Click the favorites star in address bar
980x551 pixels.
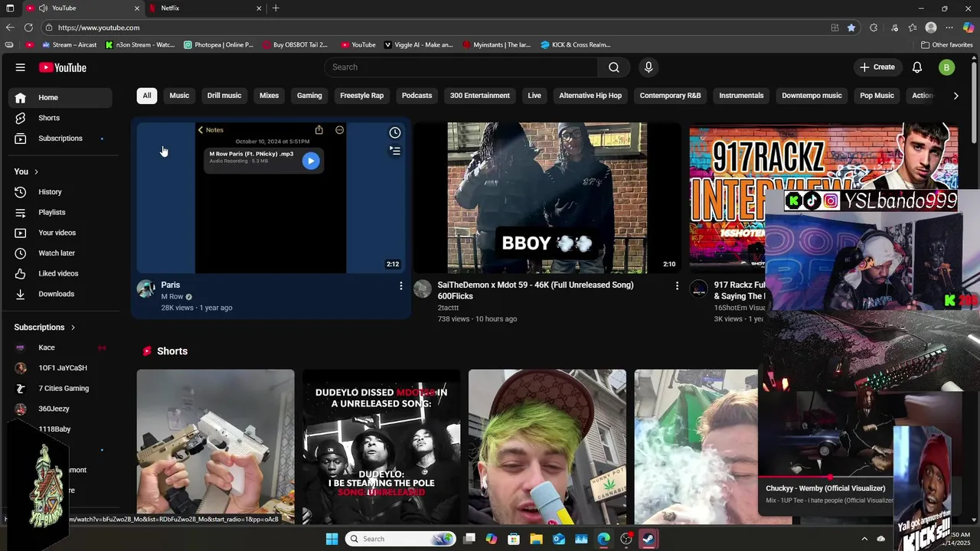(x=851, y=28)
